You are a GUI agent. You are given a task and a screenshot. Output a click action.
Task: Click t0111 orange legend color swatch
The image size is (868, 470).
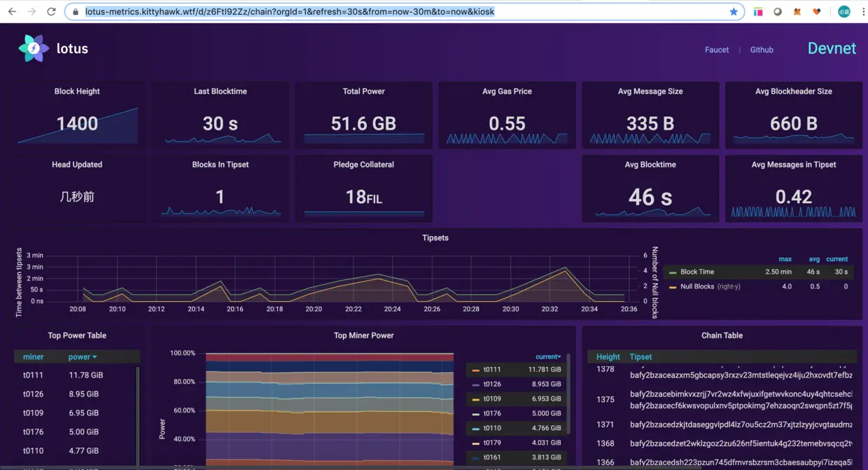tap(476, 370)
